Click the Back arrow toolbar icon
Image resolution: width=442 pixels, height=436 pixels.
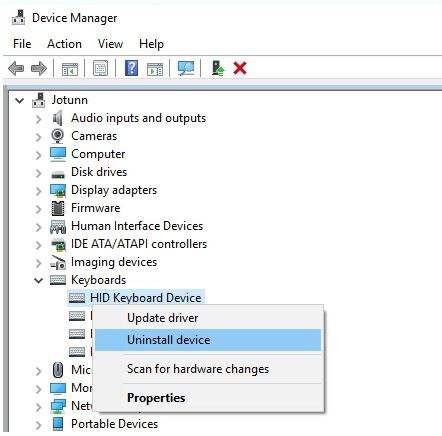pyautogui.click(x=16, y=68)
